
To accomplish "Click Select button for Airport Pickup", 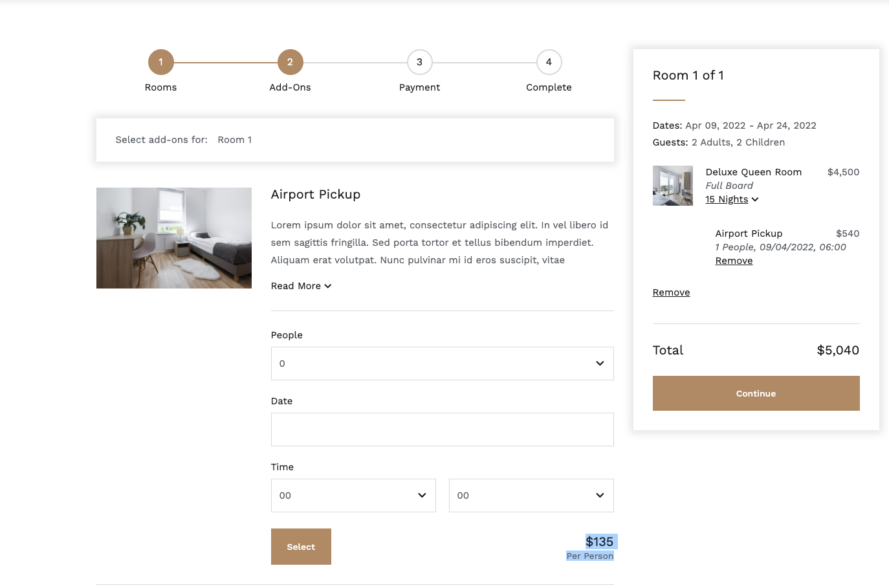I will click(x=301, y=547).
